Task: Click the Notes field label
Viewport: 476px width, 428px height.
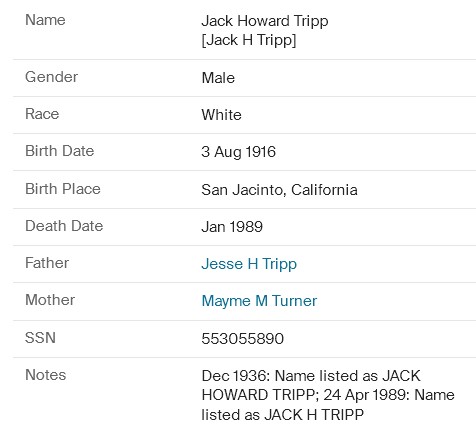Action: (x=46, y=375)
